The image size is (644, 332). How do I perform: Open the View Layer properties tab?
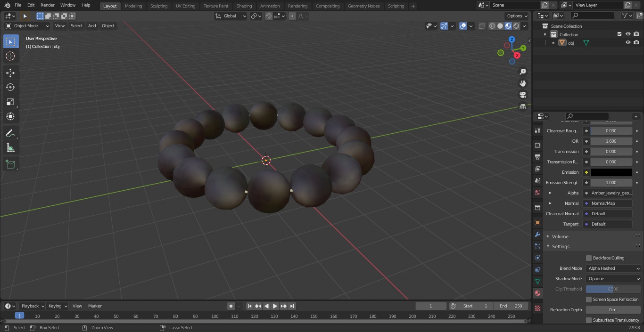(537, 169)
